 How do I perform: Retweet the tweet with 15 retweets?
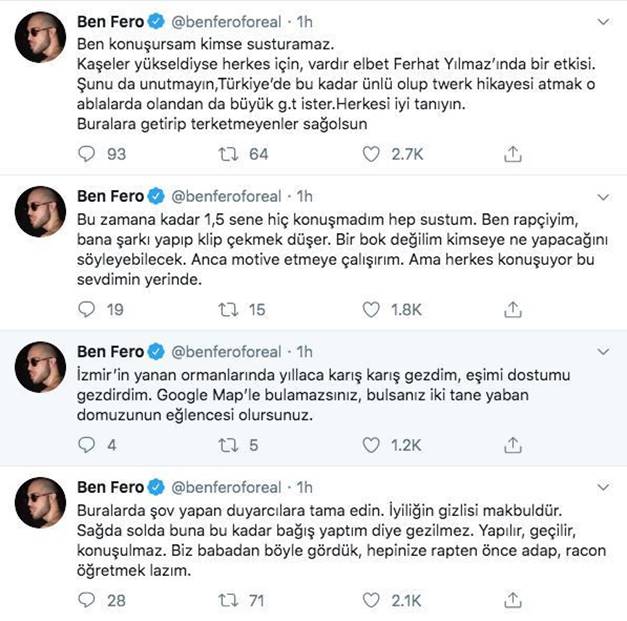click(x=228, y=309)
